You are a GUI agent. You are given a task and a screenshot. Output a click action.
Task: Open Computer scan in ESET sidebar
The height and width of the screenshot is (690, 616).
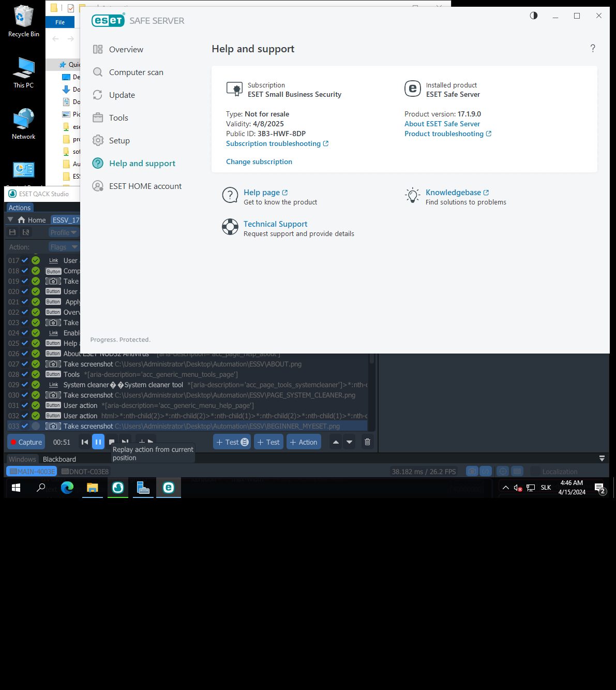click(136, 72)
